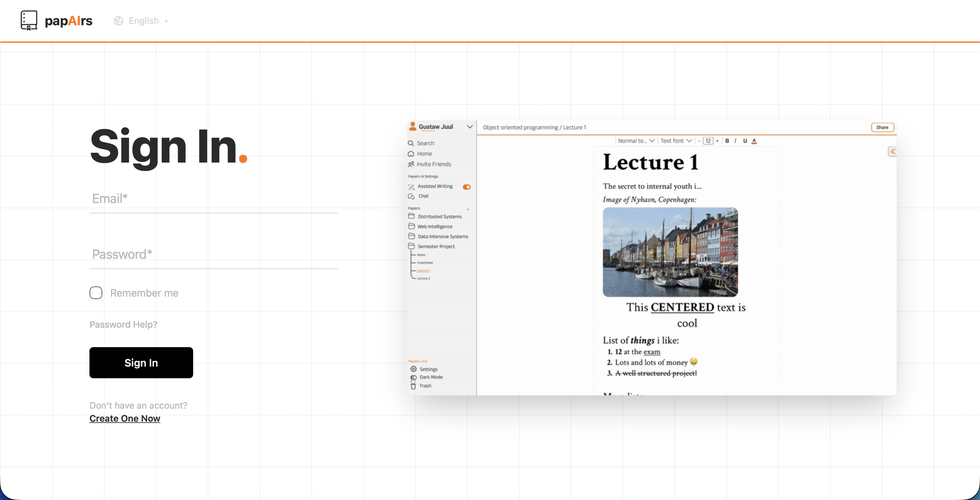Focus the Password input field

(x=214, y=255)
